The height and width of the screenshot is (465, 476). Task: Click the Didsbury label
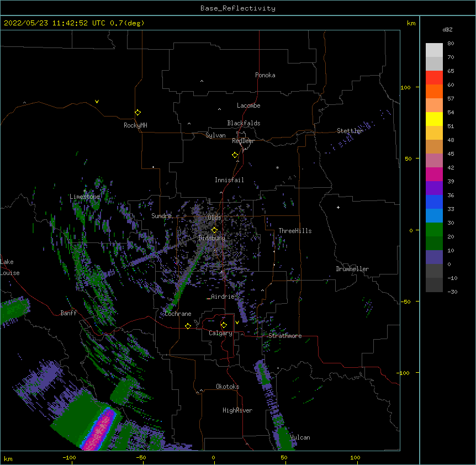tap(212, 238)
